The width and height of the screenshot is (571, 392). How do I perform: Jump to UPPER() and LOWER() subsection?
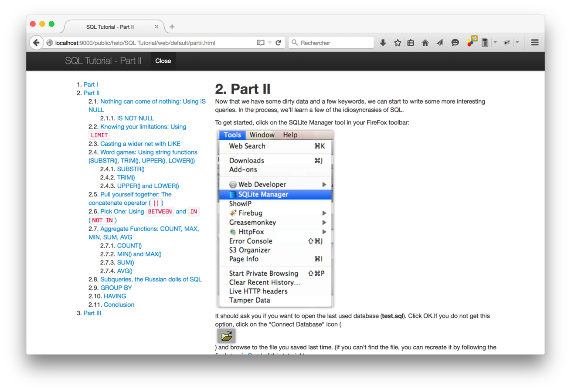(x=148, y=186)
